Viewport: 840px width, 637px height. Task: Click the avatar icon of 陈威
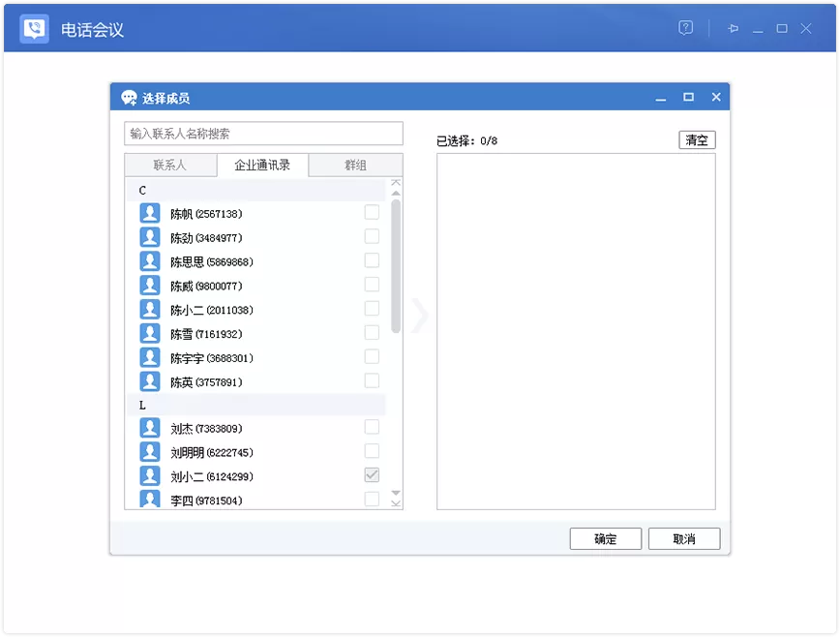click(150, 285)
